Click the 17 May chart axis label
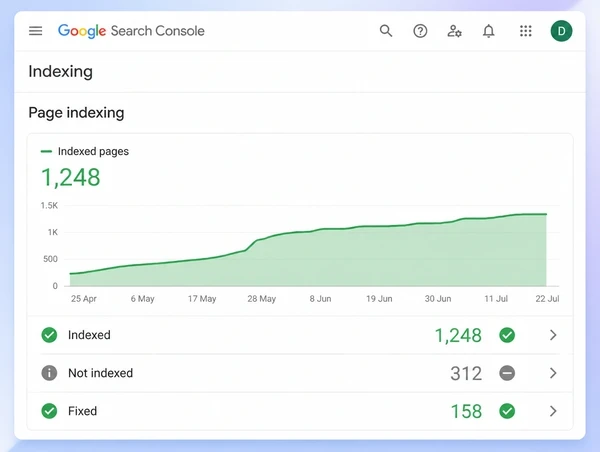The height and width of the screenshot is (452, 600). pyautogui.click(x=202, y=299)
